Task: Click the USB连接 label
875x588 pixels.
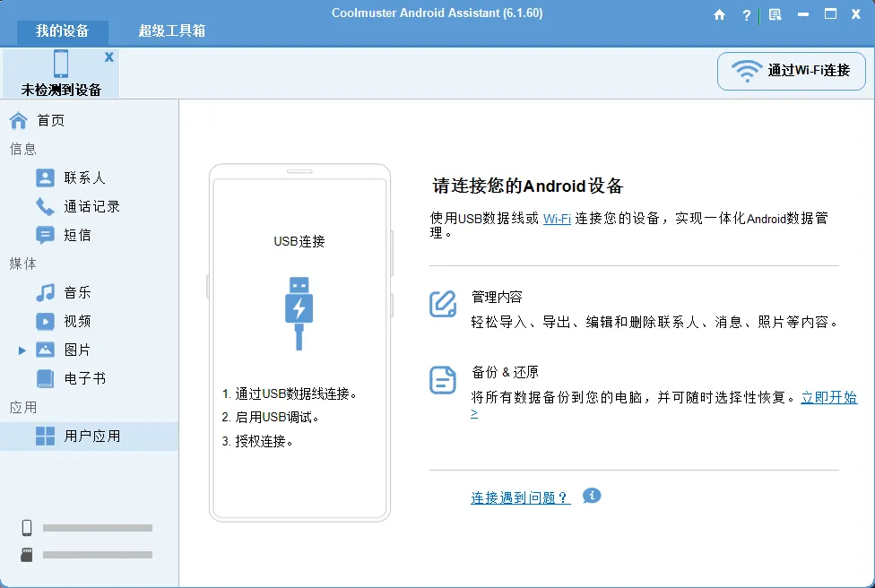Action: (299, 241)
